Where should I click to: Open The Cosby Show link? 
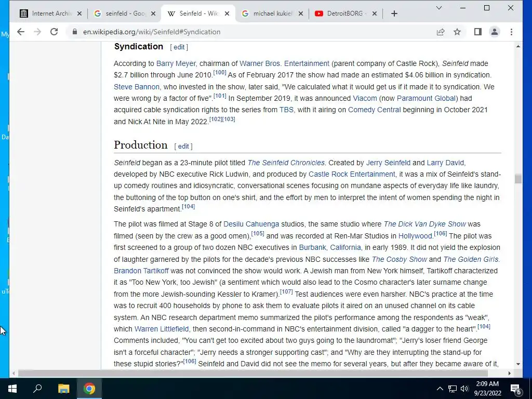(400, 260)
